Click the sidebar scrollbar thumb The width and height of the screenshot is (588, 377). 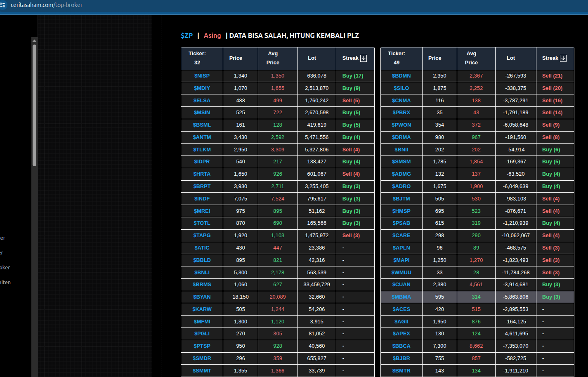tap(34, 105)
